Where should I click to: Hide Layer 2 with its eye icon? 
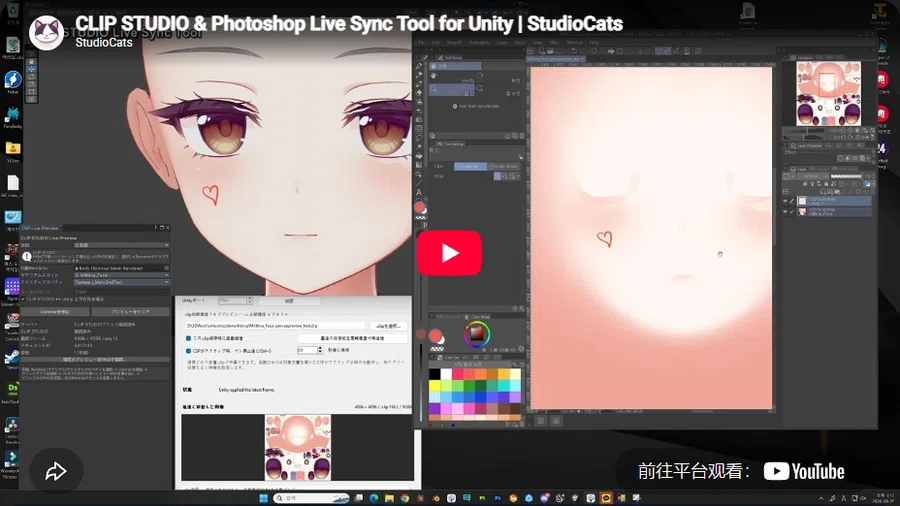pos(785,201)
